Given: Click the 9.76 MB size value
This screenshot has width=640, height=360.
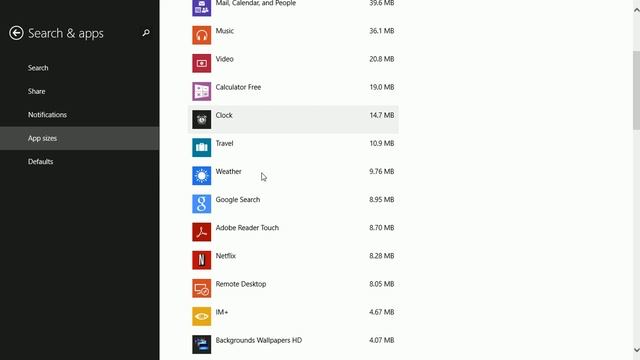Looking at the screenshot, I should pyautogui.click(x=382, y=172).
